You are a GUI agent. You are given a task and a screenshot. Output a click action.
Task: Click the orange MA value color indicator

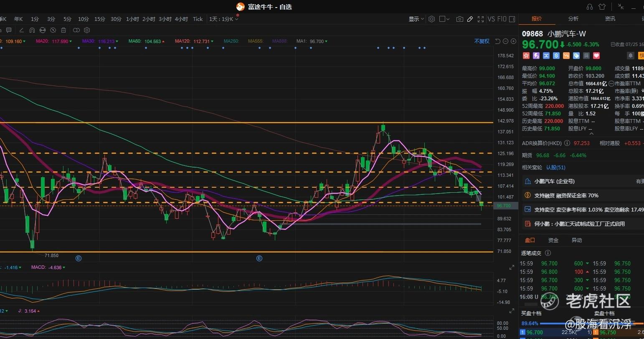click(x=14, y=41)
